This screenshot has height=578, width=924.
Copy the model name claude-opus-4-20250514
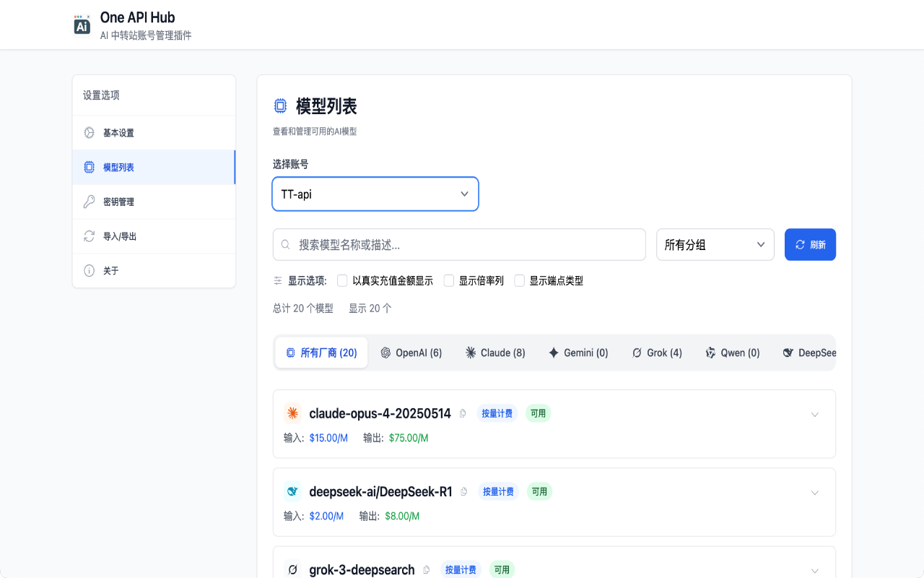463,413
